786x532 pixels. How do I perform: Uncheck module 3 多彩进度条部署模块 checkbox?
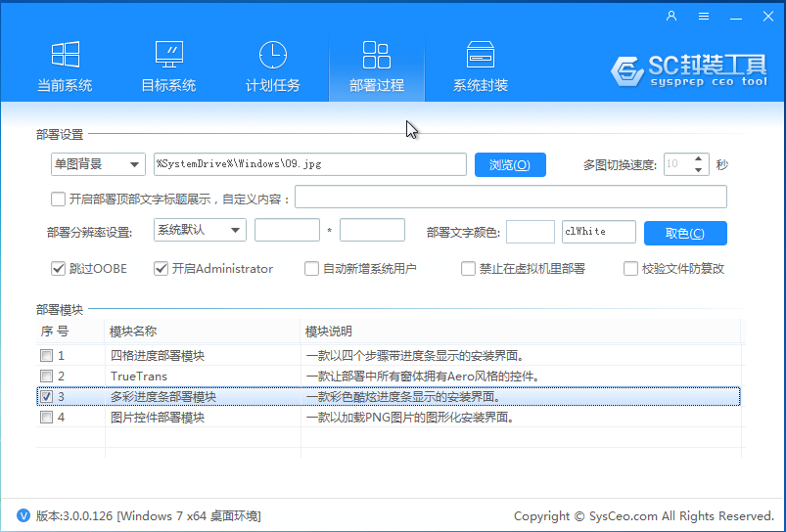pyautogui.click(x=46, y=396)
